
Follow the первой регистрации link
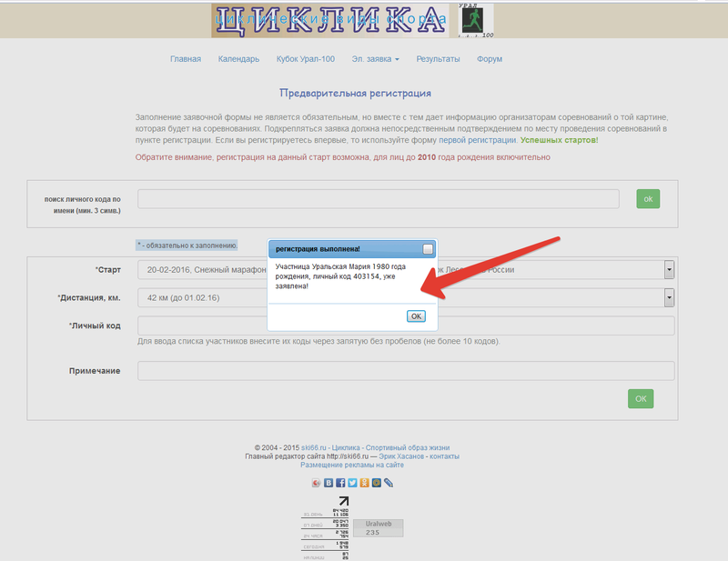coord(478,141)
